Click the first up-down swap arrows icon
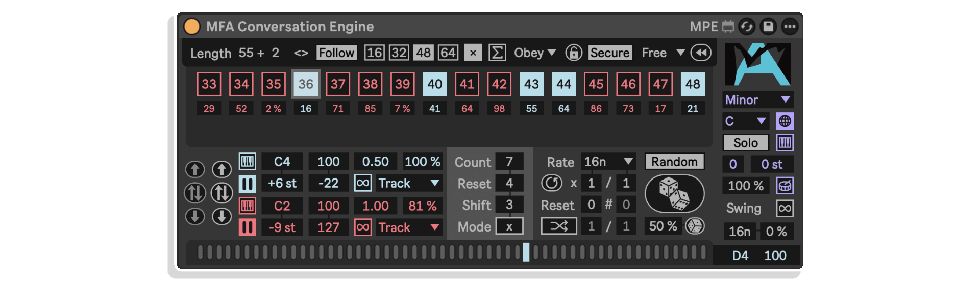Screen dimensions: 980x281 coord(194,193)
